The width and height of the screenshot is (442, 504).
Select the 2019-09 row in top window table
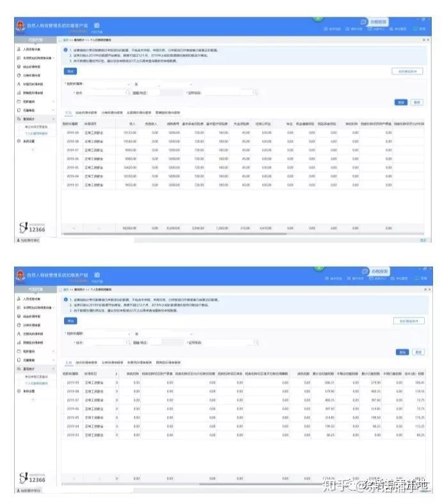[243, 133]
